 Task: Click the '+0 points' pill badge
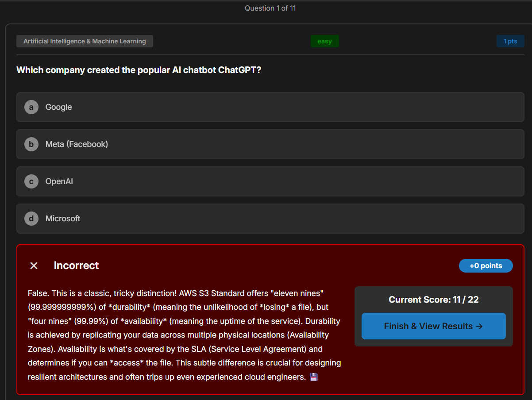pyautogui.click(x=486, y=266)
